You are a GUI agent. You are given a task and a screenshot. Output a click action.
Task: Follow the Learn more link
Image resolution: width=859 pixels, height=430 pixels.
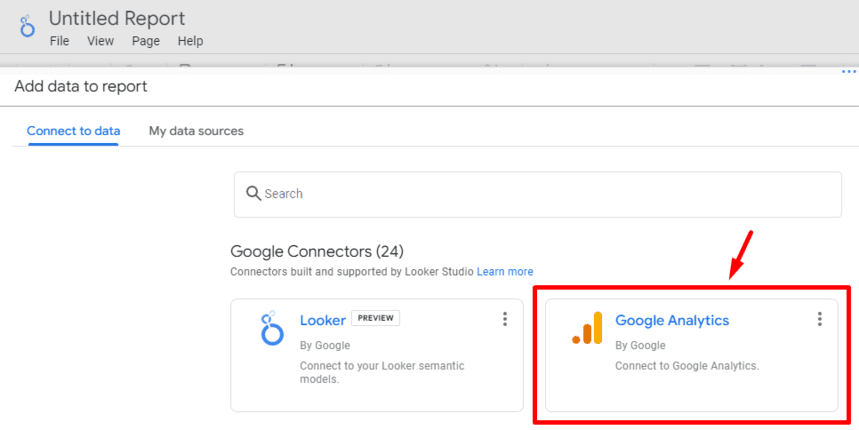(x=505, y=272)
